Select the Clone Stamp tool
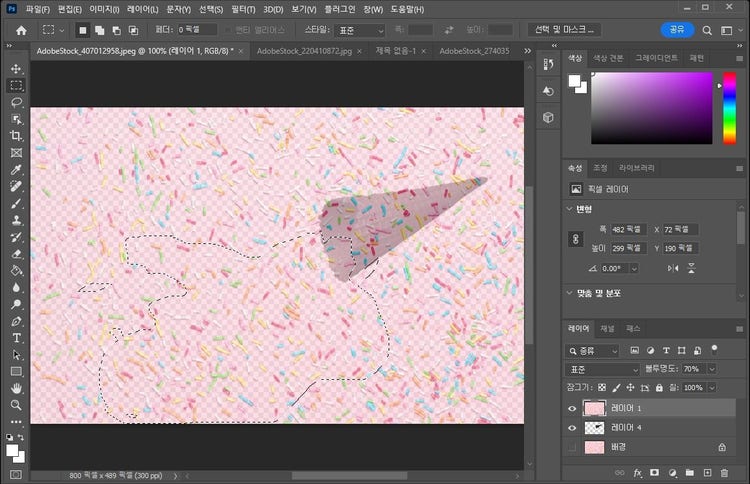750x484 pixels. click(16, 220)
